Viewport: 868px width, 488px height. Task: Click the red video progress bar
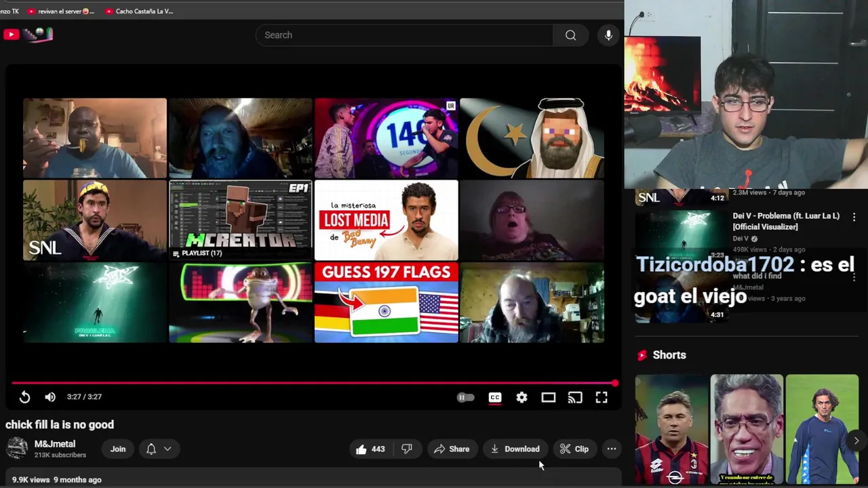pos(314,384)
